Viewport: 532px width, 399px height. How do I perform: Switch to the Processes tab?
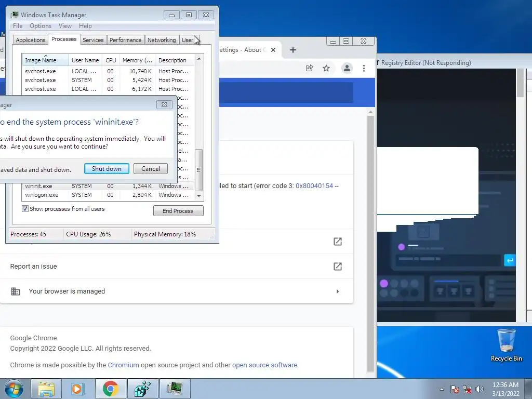pos(64,39)
